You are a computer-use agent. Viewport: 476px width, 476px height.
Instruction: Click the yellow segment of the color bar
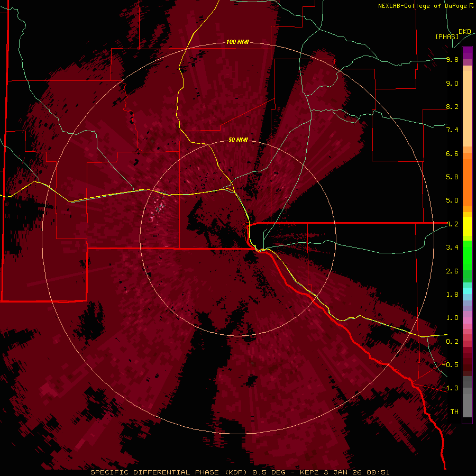click(x=467, y=226)
